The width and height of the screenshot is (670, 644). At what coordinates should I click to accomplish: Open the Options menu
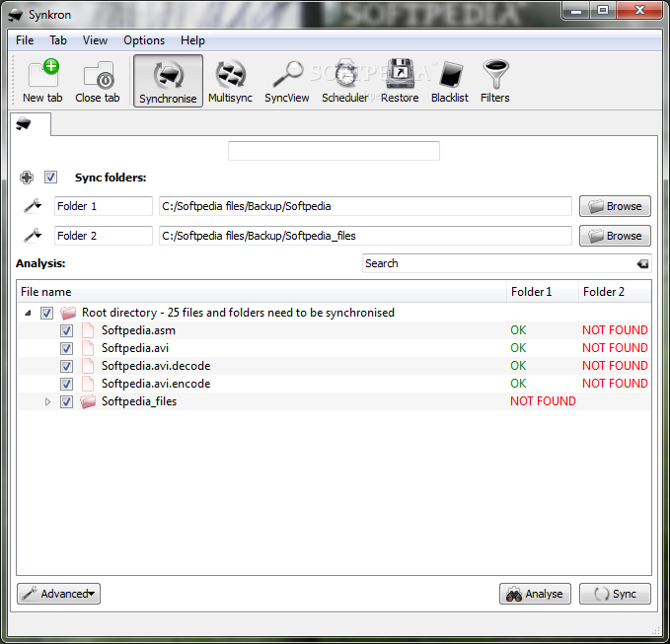(x=144, y=40)
